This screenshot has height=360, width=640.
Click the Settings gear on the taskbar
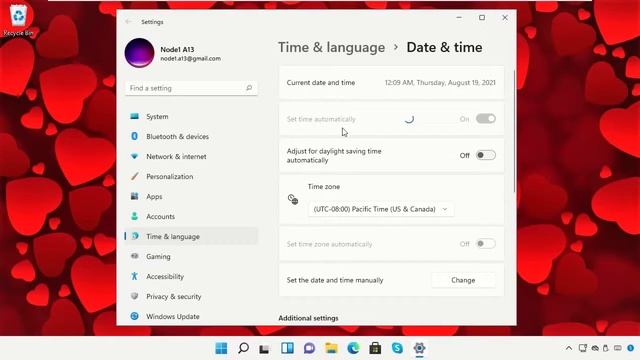coord(419,348)
